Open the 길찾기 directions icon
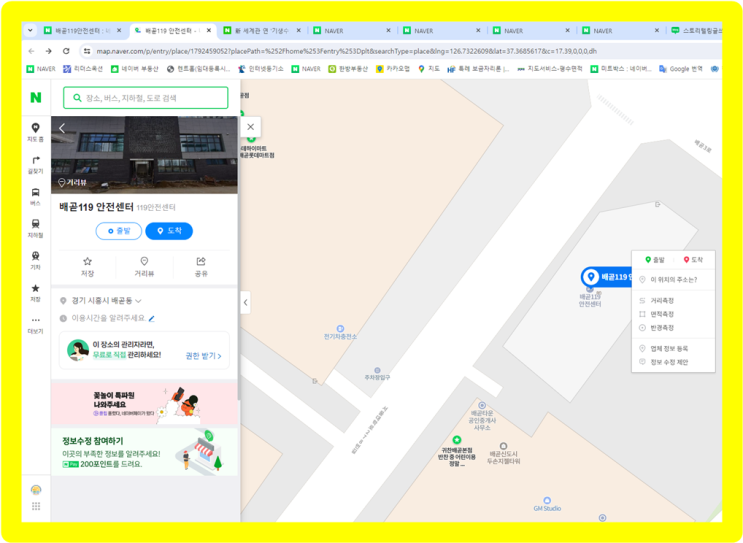The image size is (743, 543). pyautogui.click(x=36, y=164)
